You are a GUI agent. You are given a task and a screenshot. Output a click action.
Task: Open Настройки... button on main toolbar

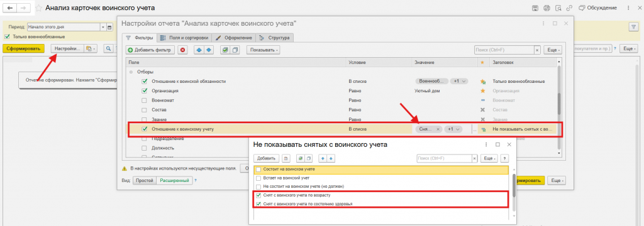[67, 48]
